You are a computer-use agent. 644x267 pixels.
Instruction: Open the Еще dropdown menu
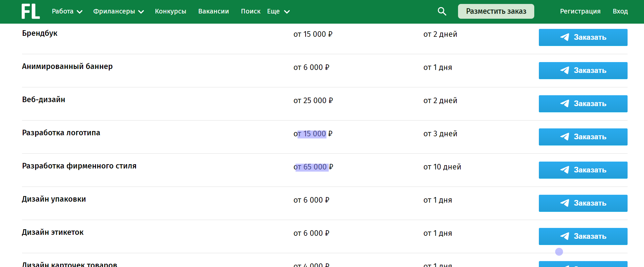coord(278,11)
